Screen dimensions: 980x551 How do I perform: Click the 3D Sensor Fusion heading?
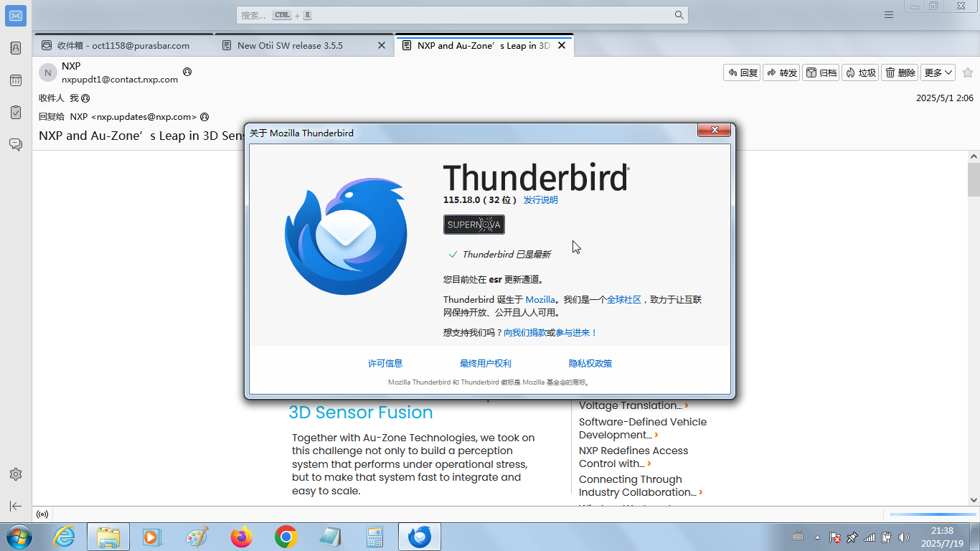tap(361, 413)
